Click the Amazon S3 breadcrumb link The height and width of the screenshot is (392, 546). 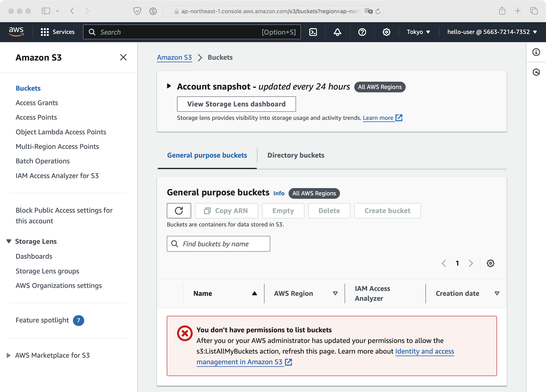pos(174,58)
